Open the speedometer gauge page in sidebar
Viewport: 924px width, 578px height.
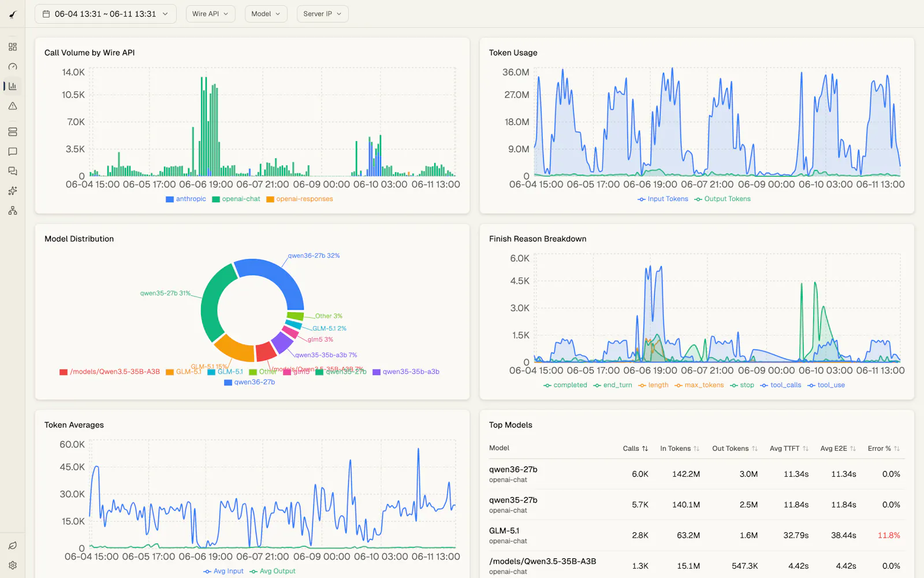coord(13,66)
